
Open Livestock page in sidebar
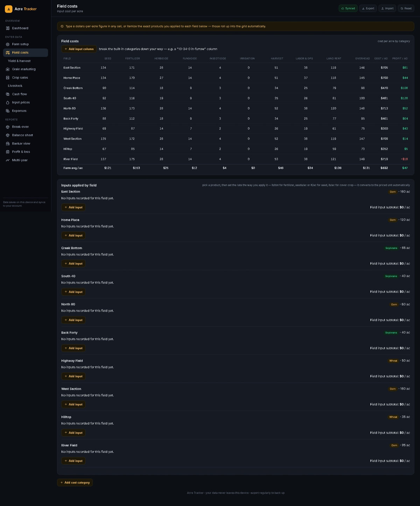pos(25,86)
